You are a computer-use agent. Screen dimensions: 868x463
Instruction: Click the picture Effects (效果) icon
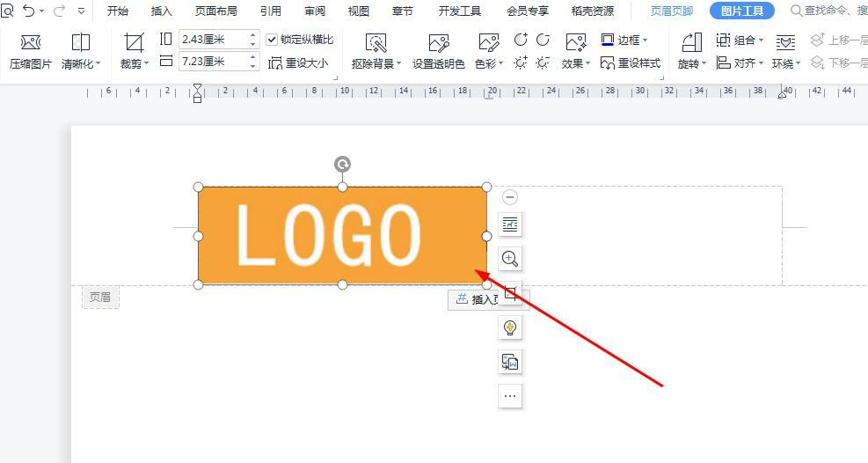point(576,42)
